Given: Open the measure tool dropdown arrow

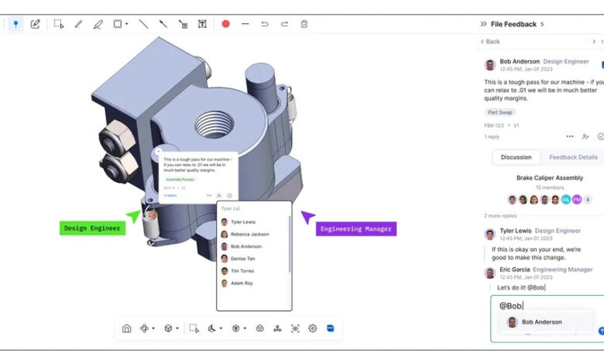Looking at the screenshot, I should point(221,328).
